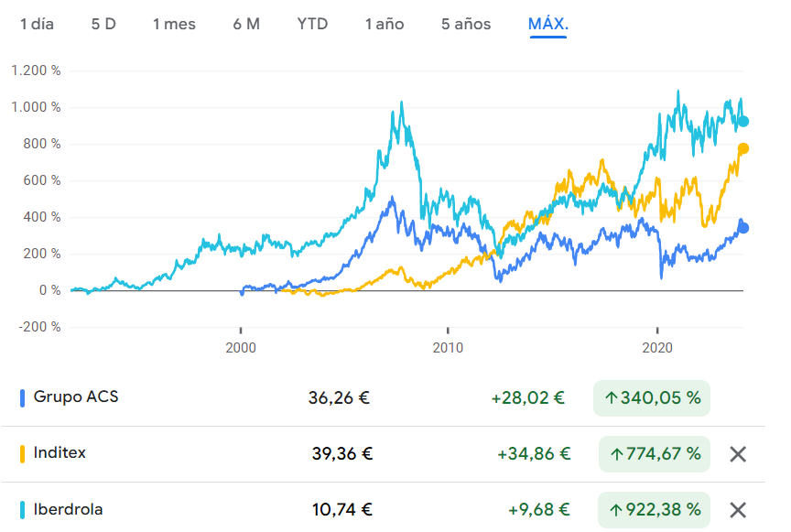This screenshot has height=532, width=791.
Task: Click the Grupo ACS blue endpoint dot
Action: pyautogui.click(x=743, y=228)
